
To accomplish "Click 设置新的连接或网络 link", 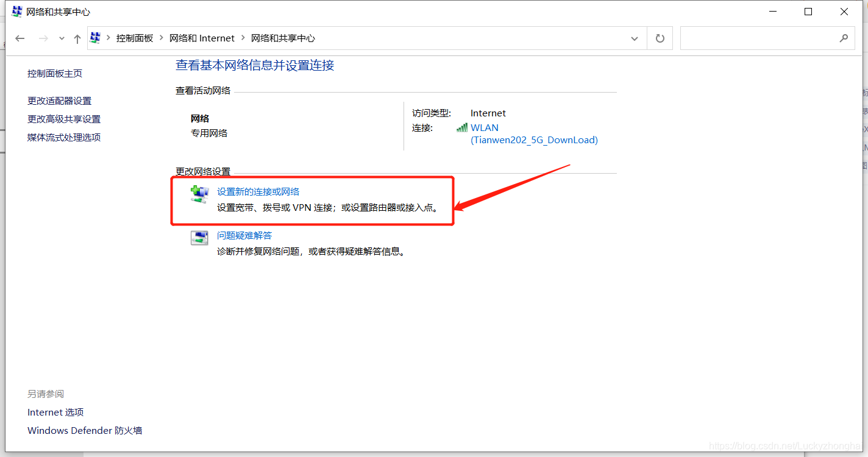I will point(258,192).
